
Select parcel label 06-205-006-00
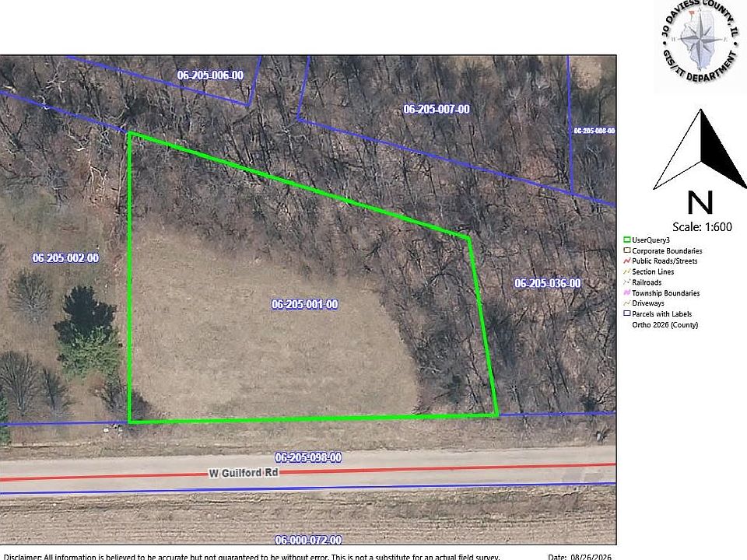210,75
